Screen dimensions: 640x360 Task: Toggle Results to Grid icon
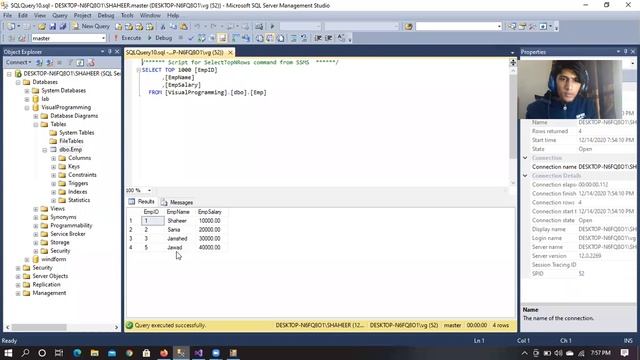click(x=270, y=38)
